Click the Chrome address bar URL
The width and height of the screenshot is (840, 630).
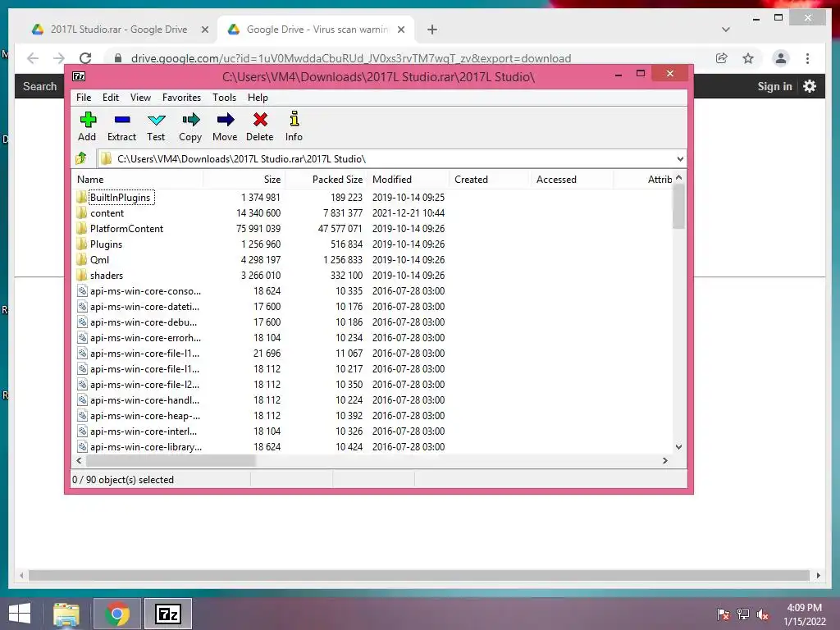pyautogui.click(x=351, y=58)
